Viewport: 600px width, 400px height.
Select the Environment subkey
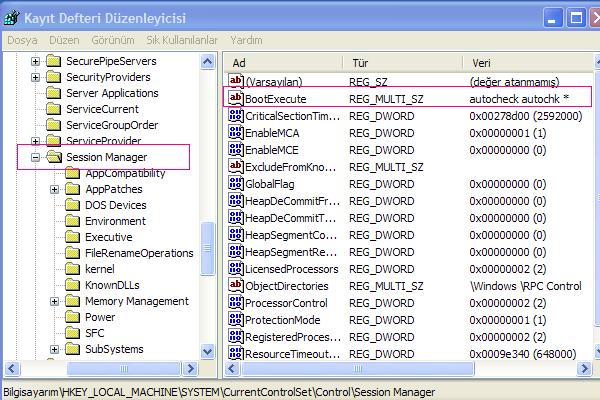click(x=115, y=221)
